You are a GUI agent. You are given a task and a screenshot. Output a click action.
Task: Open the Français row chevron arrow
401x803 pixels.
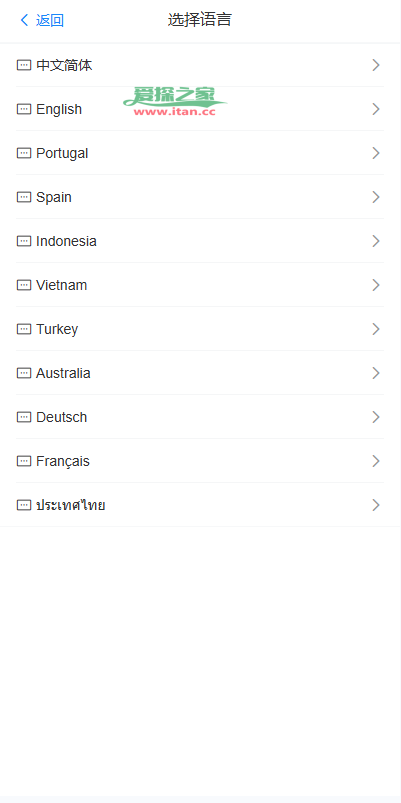click(376, 461)
